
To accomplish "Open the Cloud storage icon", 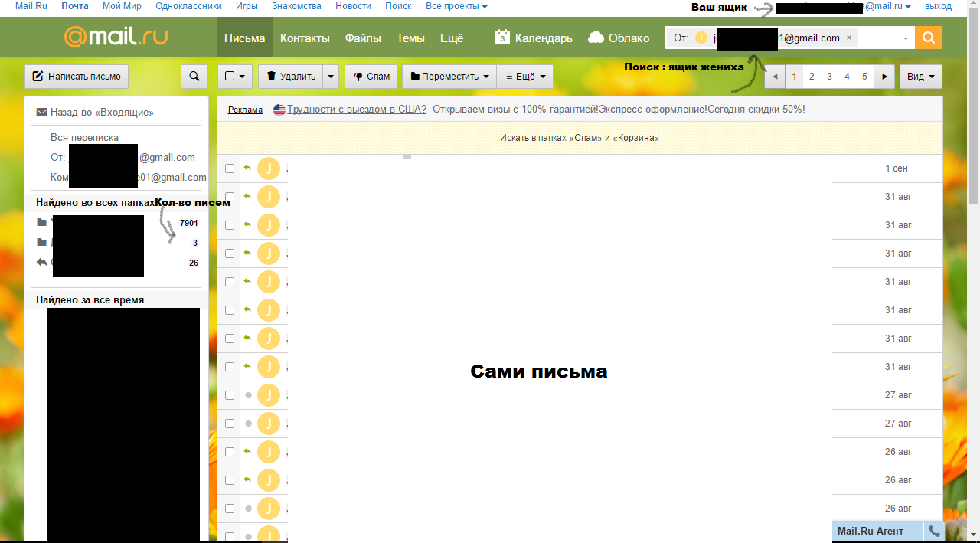I will point(596,38).
